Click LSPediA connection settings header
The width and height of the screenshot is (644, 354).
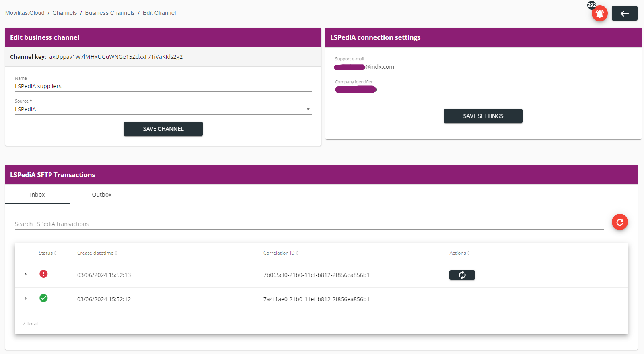coord(483,37)
